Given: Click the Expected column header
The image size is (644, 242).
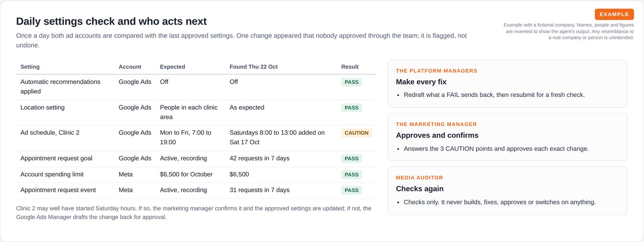Looking at the screenshot, I should (173, 67).
